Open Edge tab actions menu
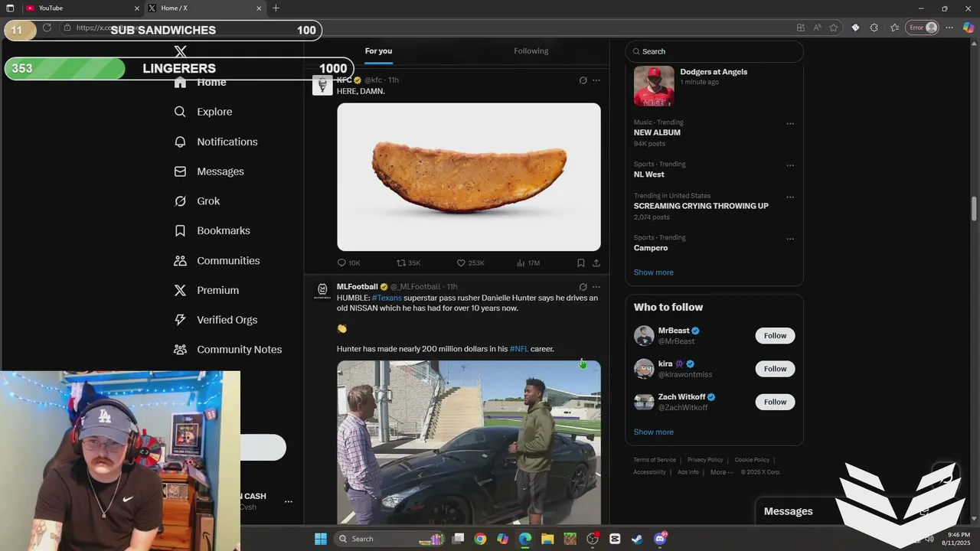The image size is (980, 551). point(10,8)
